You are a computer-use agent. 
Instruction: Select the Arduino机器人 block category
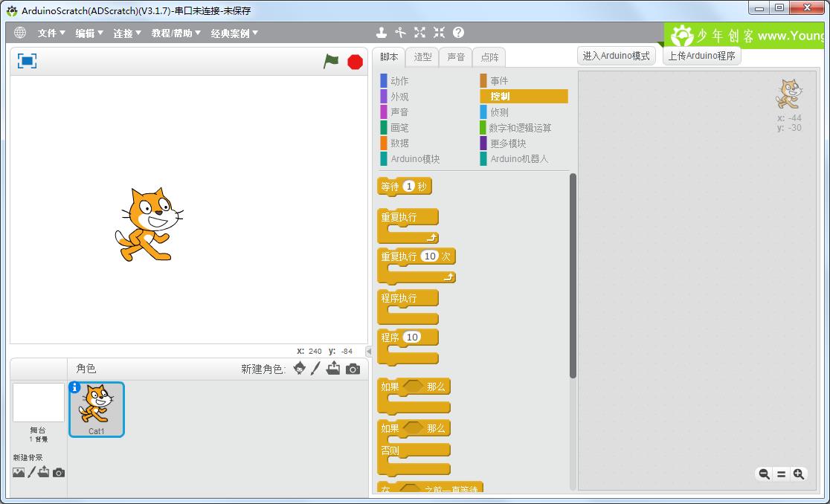(x=514, y=158)
